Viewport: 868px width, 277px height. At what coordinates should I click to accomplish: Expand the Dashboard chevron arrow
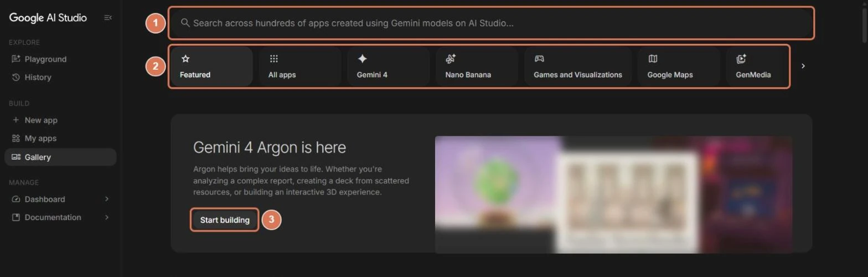click(x=107, y=199)
